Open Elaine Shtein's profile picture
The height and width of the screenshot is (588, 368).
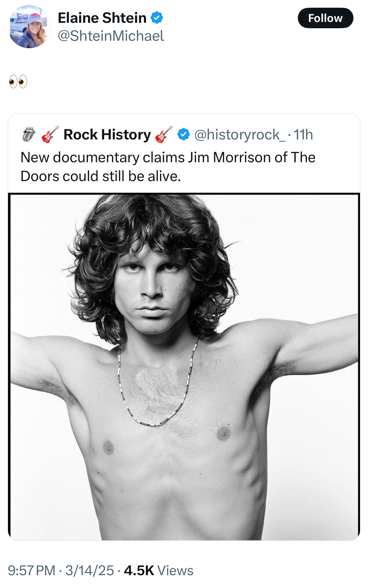point(29,27)
